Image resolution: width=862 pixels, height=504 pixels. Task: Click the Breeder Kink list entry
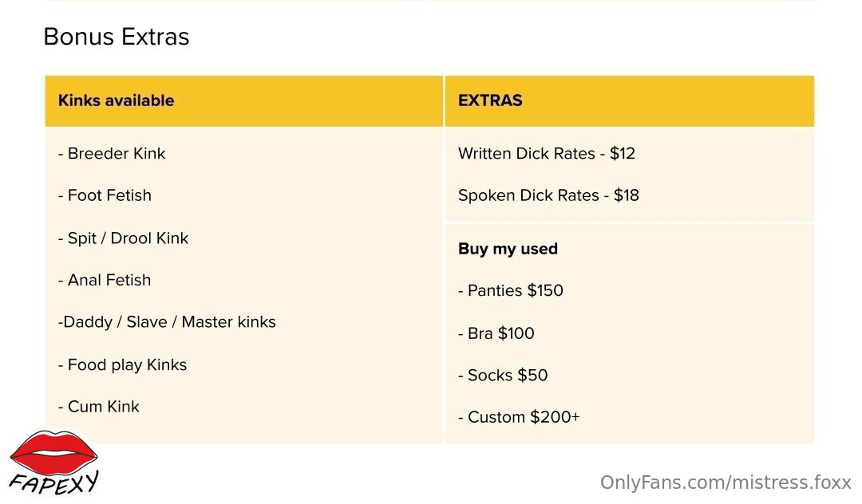point(112,154)
